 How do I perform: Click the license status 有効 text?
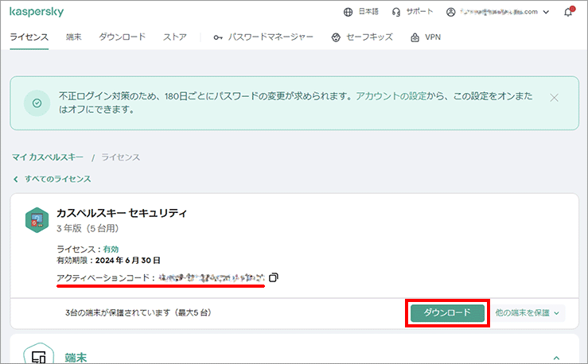pyautogui.click(x=111, y=249)
